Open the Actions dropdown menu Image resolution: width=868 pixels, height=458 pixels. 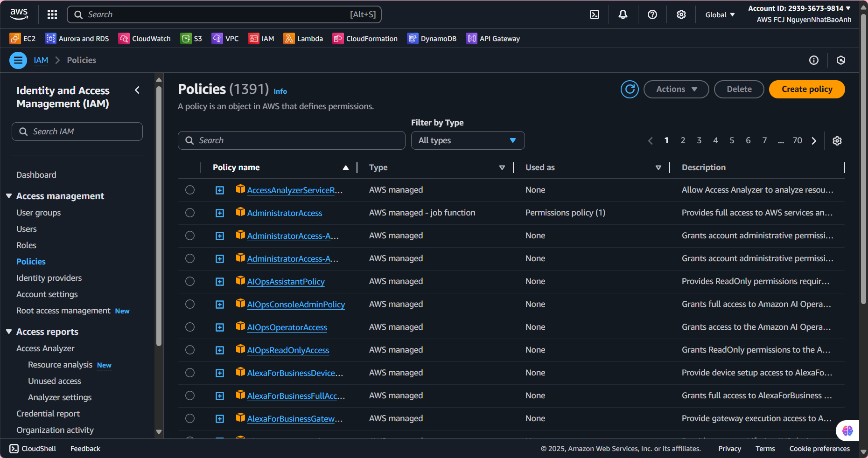676,89
